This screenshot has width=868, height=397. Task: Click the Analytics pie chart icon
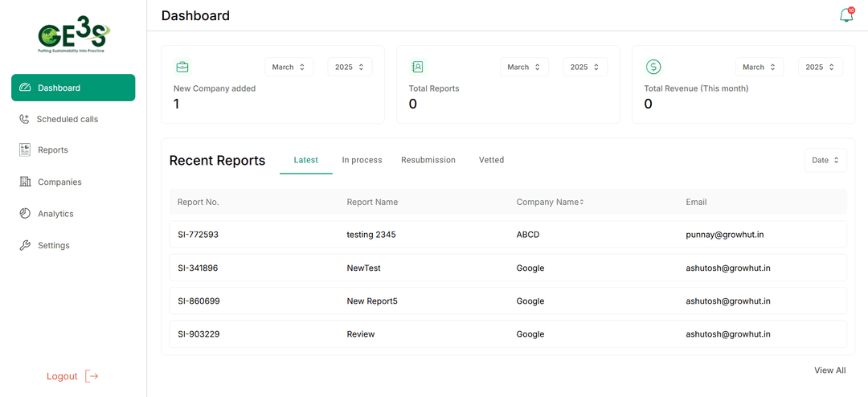[24, 214]
